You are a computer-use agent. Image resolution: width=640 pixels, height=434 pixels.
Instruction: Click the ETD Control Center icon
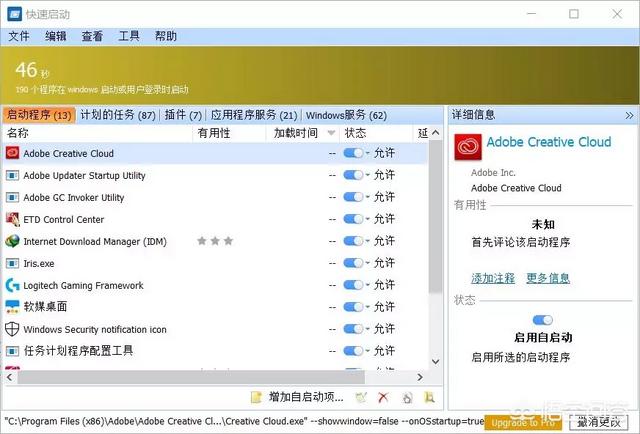click(x=12, y=220)
